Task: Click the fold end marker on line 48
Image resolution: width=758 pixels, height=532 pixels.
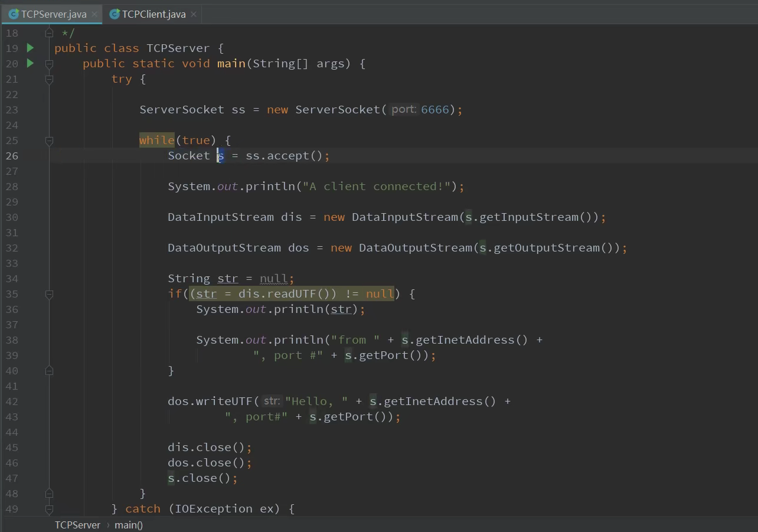Action: coord(49,493)
